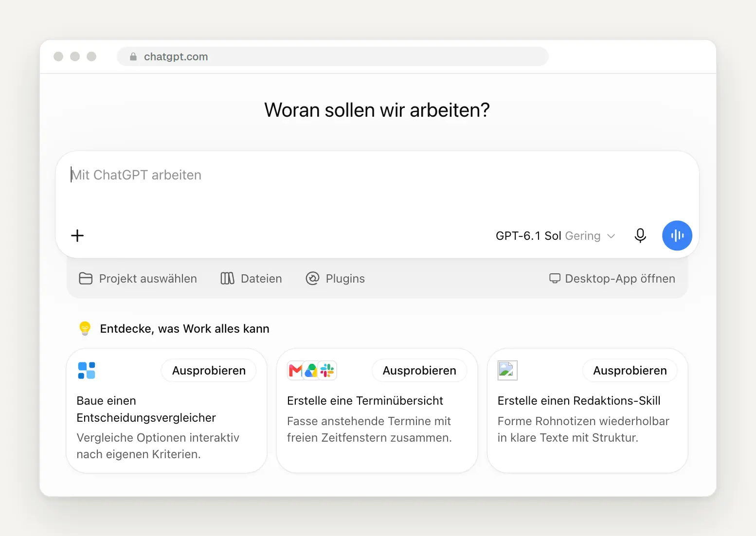This screenshot has width=756, height=536.
Task: Open the Plugins option
Action: 335,279
